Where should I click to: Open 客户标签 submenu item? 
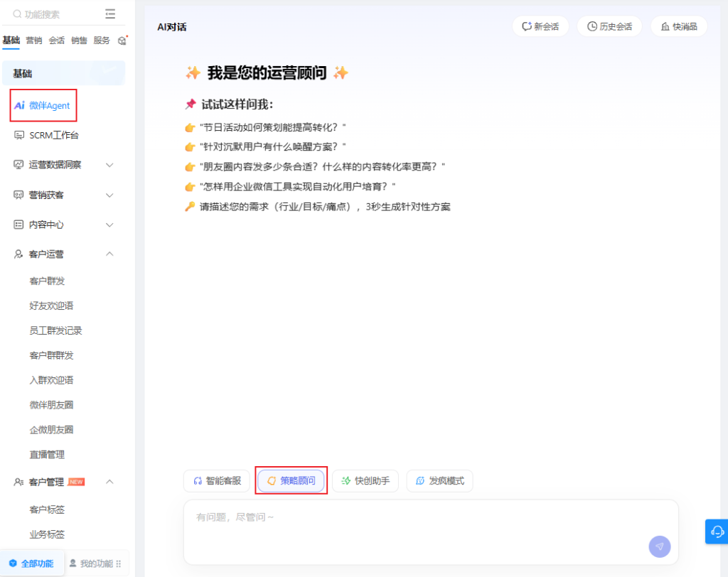point(47,509)
